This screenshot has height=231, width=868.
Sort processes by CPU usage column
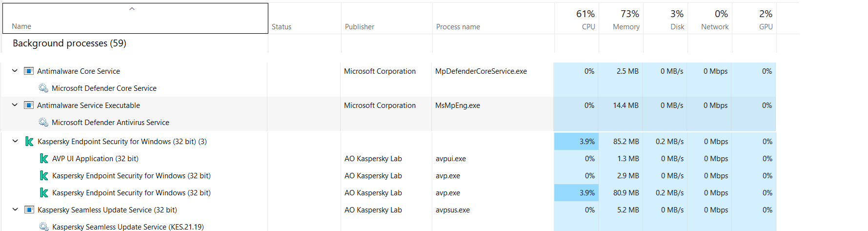(x=588, y=26)
